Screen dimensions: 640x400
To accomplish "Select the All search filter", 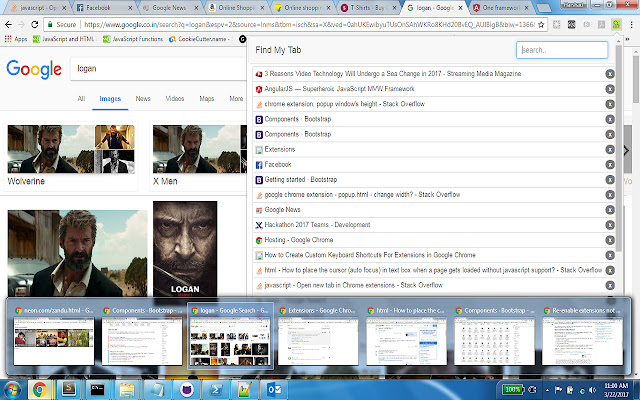I will point(81,99).
